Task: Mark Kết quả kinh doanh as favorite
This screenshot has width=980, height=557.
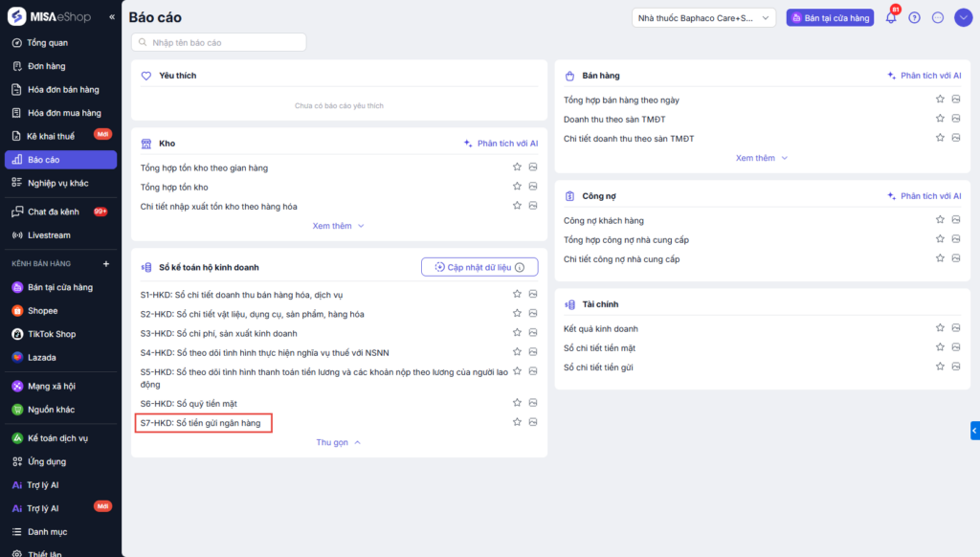Action: [x=940, y=328]
